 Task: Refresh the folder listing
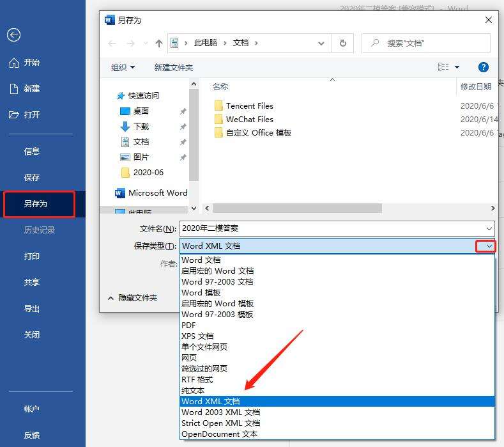pyautogui.click(x=343, y=43)
